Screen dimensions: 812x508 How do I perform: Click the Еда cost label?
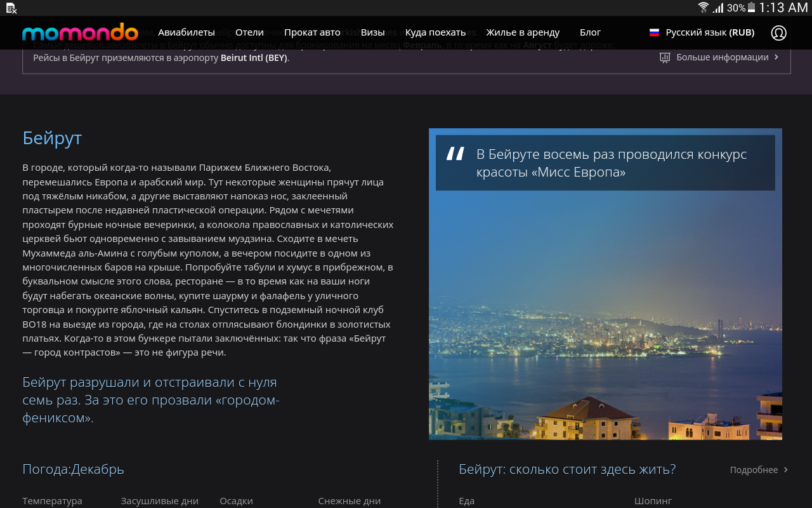click(x=466, y=501)
